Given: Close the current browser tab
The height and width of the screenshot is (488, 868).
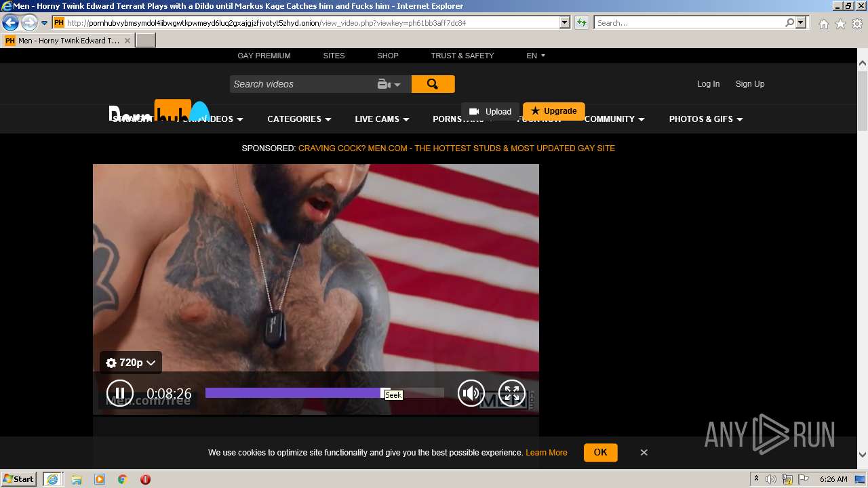Looking at the screenshot, I should coord(127,41).
